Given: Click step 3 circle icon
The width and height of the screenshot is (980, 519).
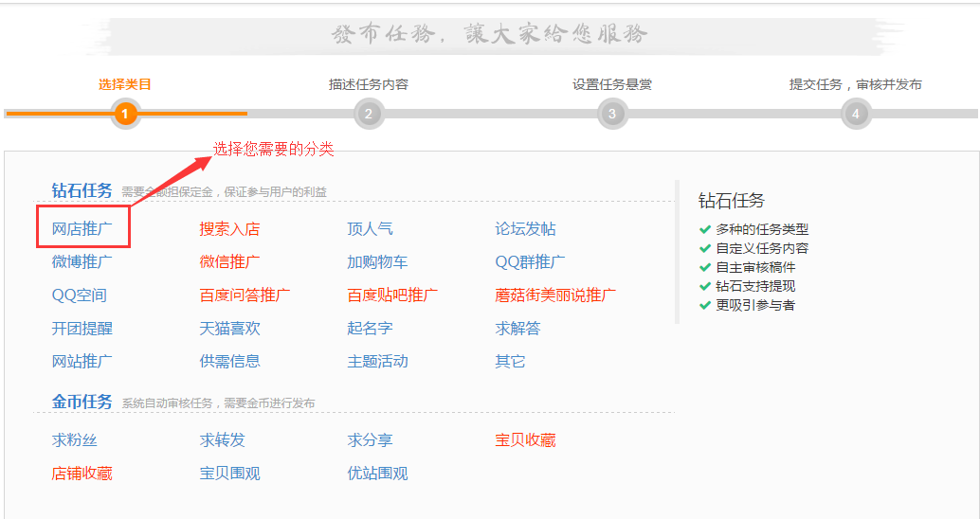Looking at the screenshot, I should [x=612, y=115].
